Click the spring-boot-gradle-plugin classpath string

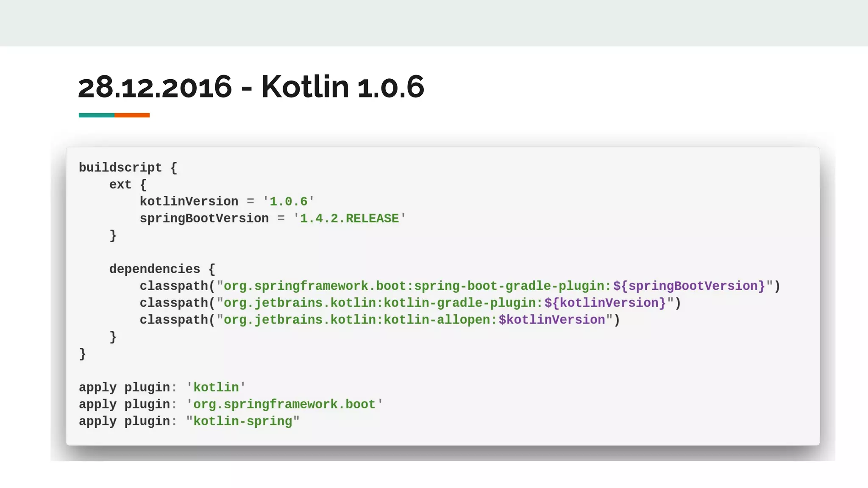tap(495, 286)
